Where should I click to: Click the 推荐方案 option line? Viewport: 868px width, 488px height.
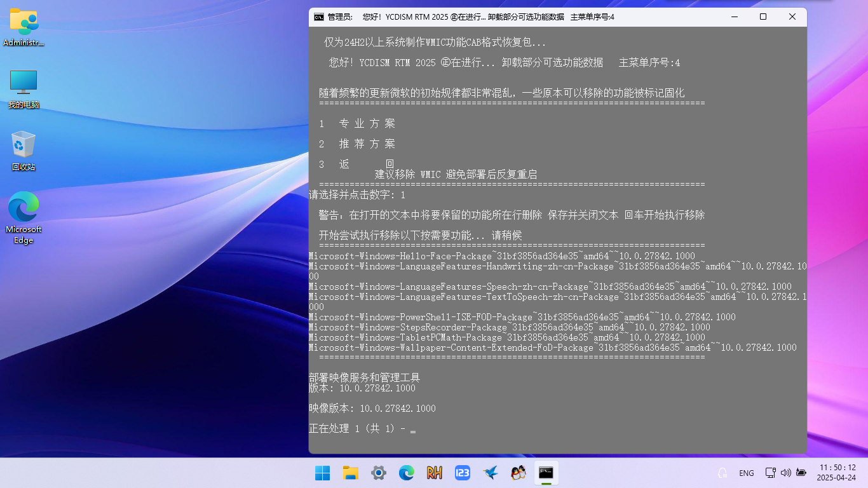(357, 144)
